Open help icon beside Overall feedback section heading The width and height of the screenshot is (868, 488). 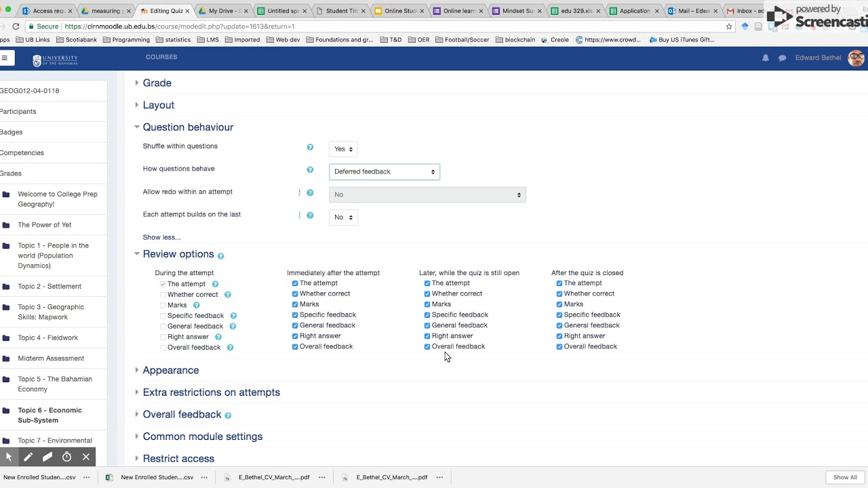[228, 415]
